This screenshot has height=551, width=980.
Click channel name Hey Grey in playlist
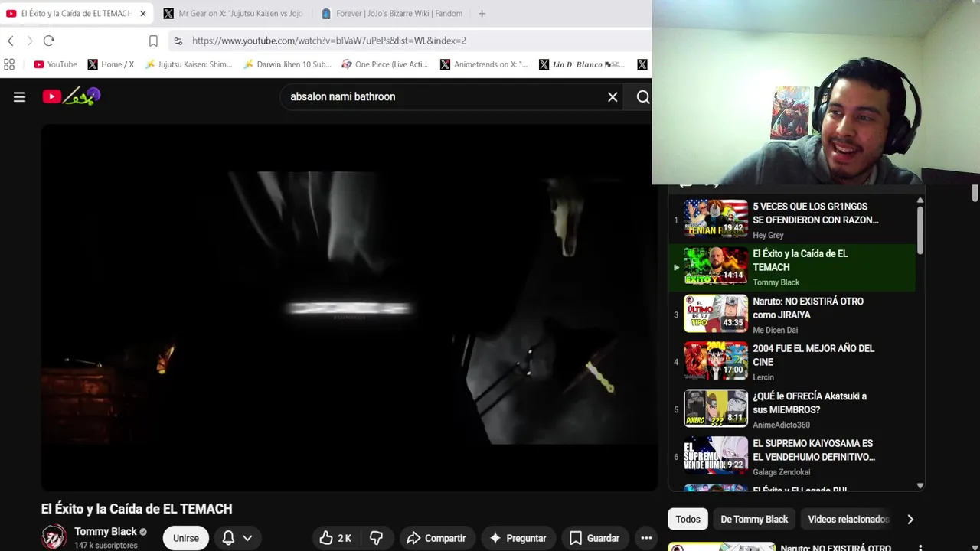pos(768,235)
